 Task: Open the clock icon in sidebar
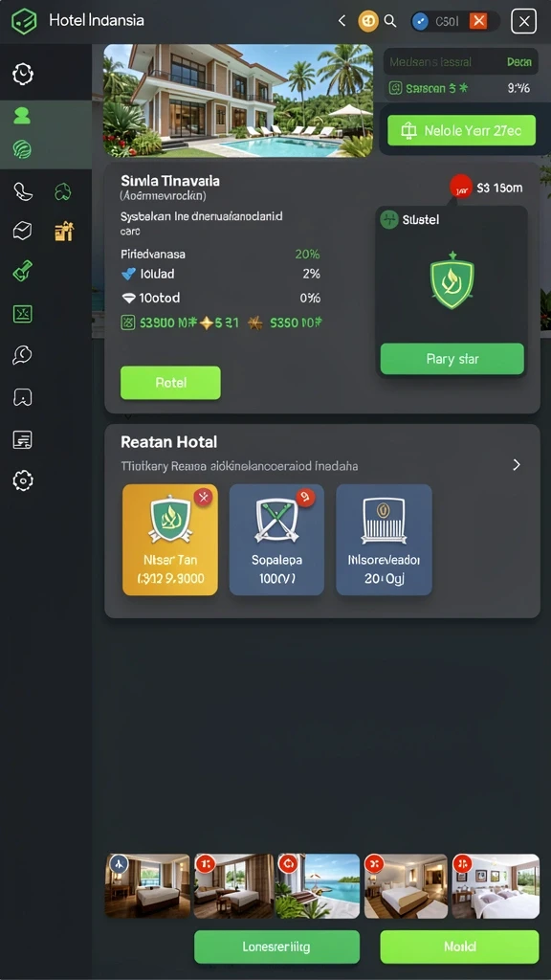(23, 74)
